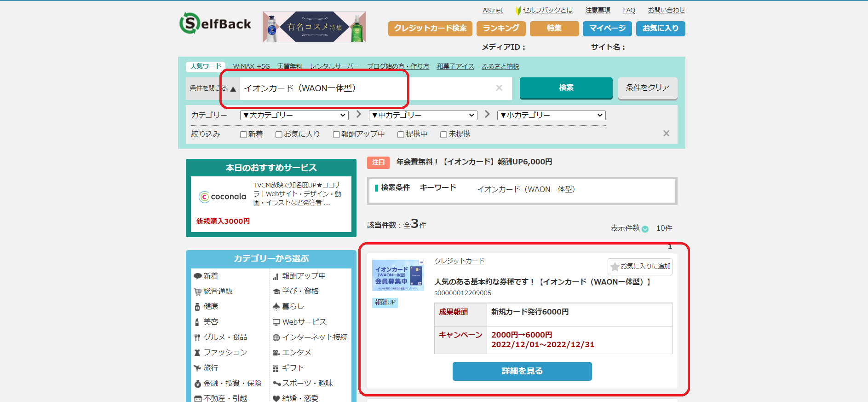Click 詳細を見る for イオンカード
Viewport: 868px width, 402px height.
[522, 371]
